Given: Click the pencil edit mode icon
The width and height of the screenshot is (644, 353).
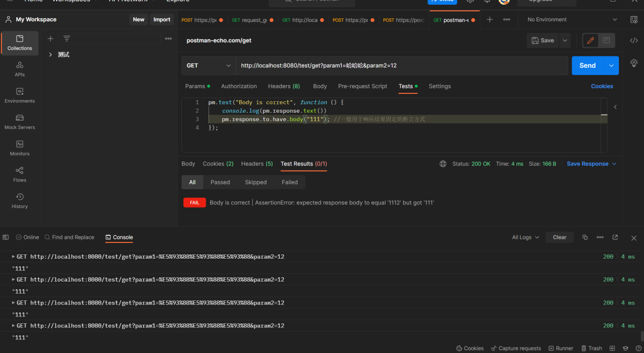Looking at the screenshot, I should (x=590, y=40).
